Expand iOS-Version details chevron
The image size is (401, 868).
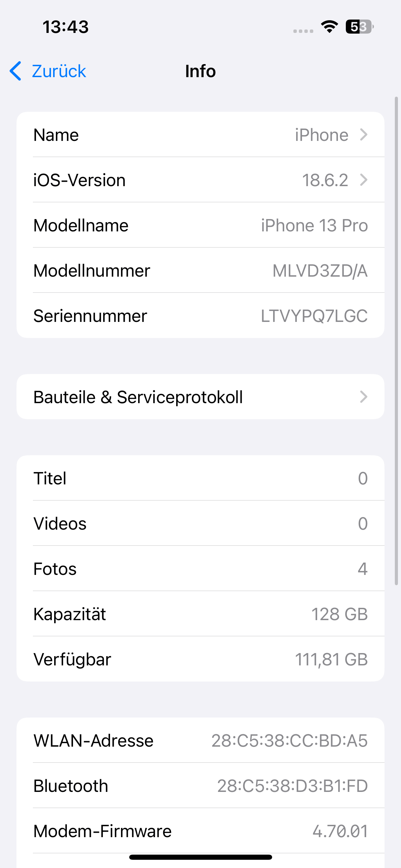tap(364, 180)
